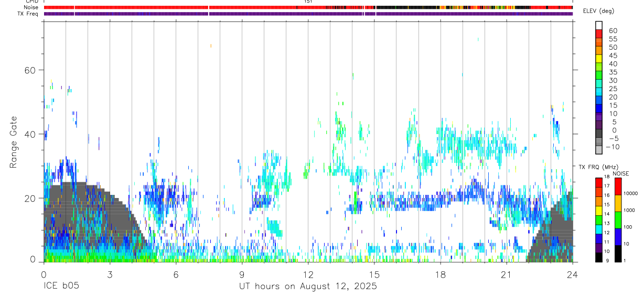Click the '35' value on the ELEV scale

(613, 72)
